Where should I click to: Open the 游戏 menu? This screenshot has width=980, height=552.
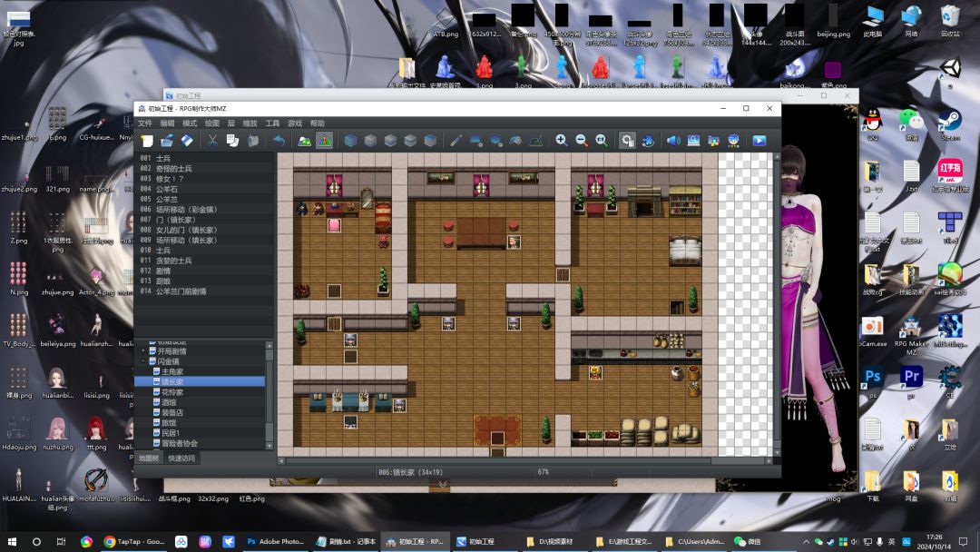coord(295,123)
